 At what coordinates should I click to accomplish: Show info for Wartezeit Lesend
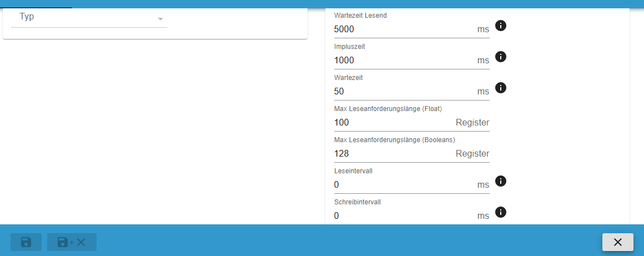500,26
